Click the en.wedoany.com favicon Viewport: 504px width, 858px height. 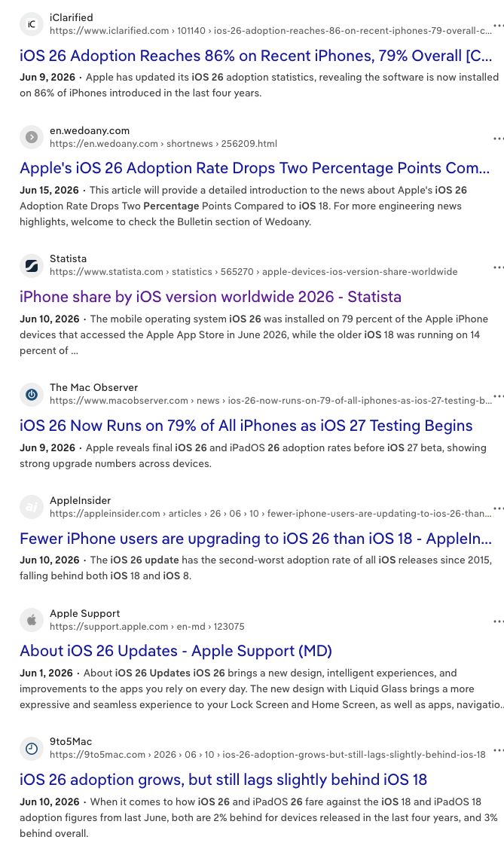tap(32, 137)
